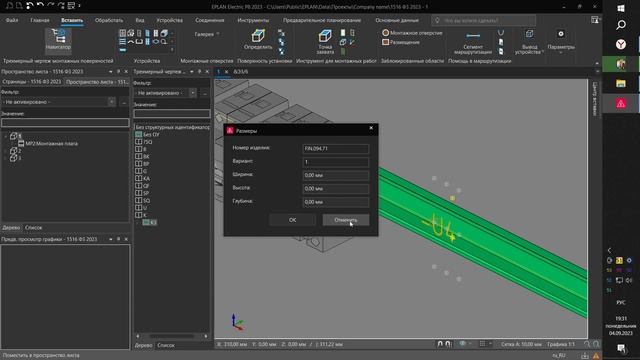Switch to the Вид ribbon tab
The height and width of the screenshot is (360, 640).
(140, 20)
